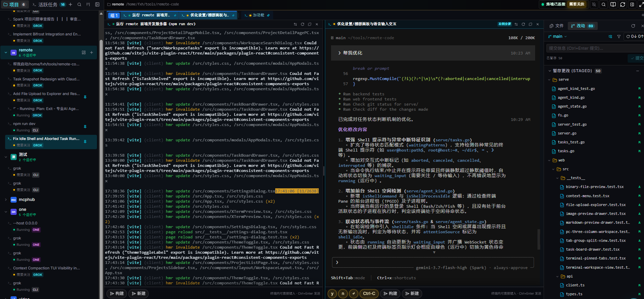Select the 优化设置/溯源面板 terminal tab
644x299 pixels.
208,15
